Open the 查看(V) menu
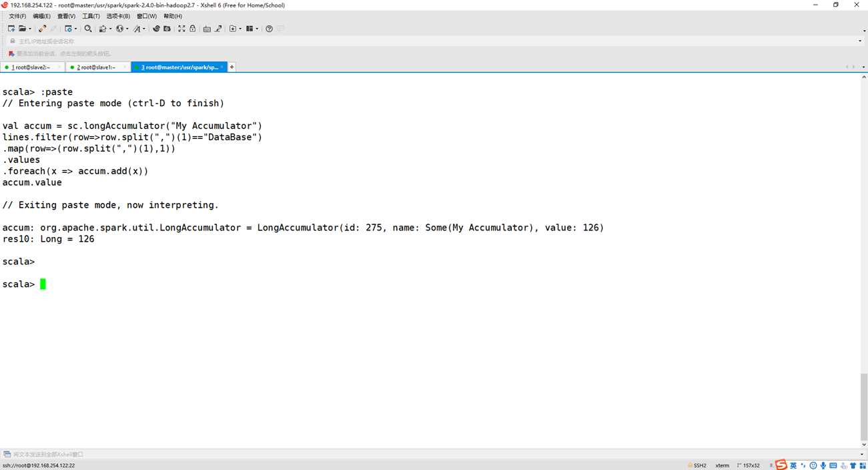This screenshot has height=470, width=868. 66,16
